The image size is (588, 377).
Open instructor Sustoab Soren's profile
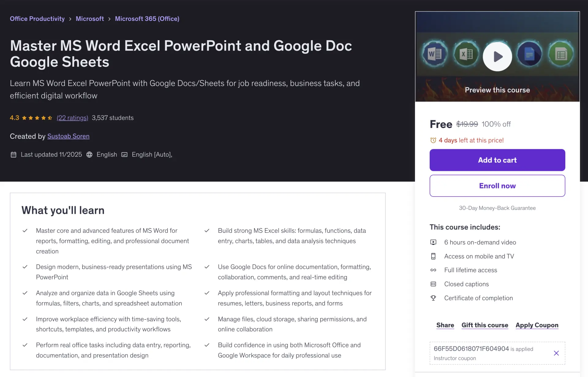pos(68,136)
